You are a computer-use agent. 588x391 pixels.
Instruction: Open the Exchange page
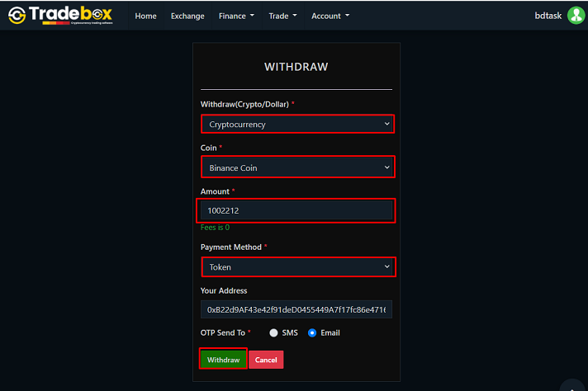pos(187,16)
